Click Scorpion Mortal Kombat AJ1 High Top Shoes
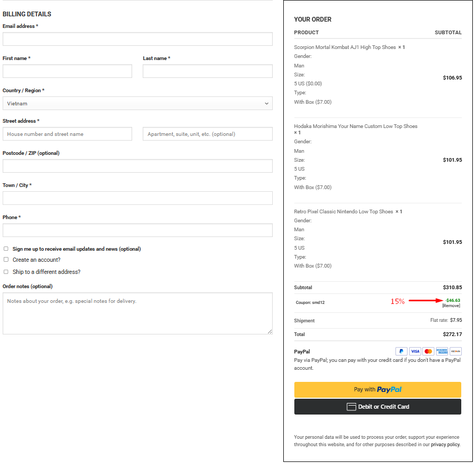 (x=345, y=47)
